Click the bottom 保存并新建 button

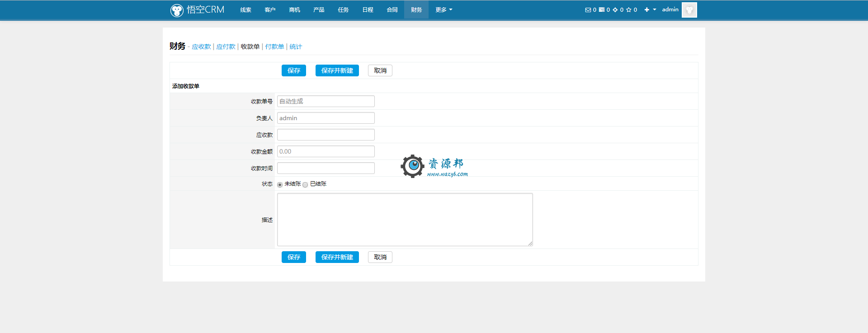click(x=337, y=257)
